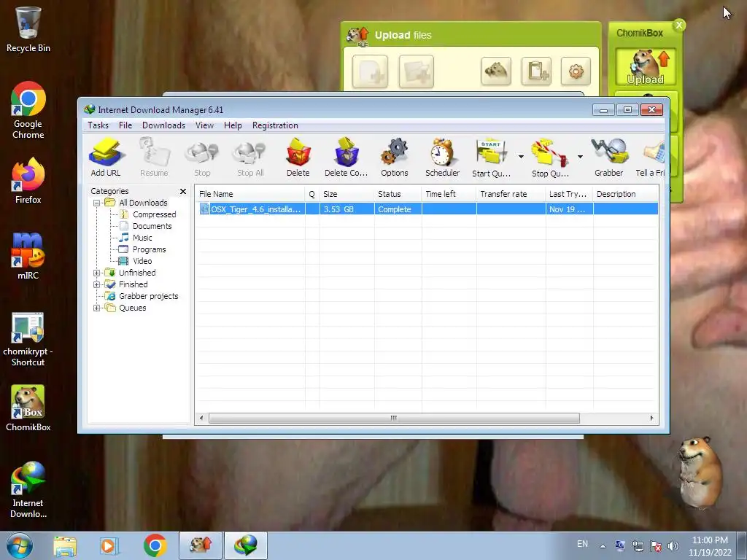The width and height of the screenshot is (747, 560).
Task: Sort by Time left column header
Action: [449, 194]
